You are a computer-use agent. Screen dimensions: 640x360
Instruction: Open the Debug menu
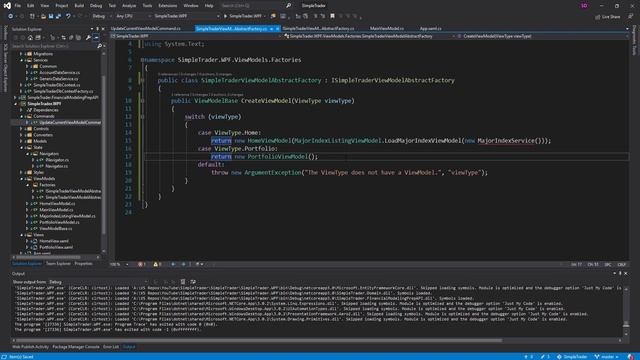click(x=96, y=6)
